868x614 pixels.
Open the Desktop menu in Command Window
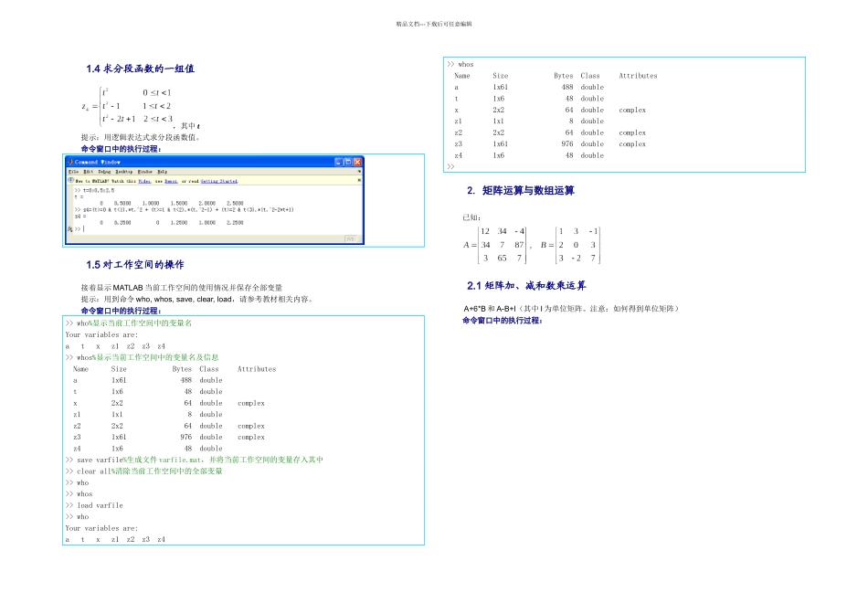124,172
